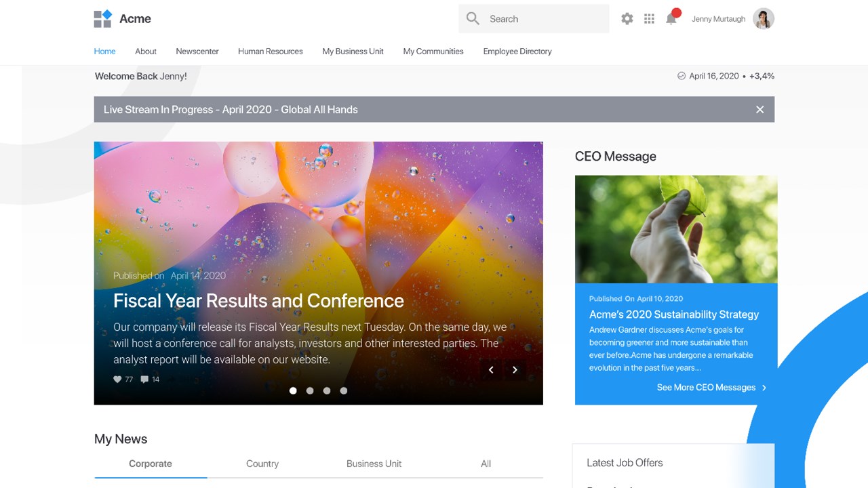Switch to Country news tab
Viewport: 868px width, 488px height.
coord(262,464)
